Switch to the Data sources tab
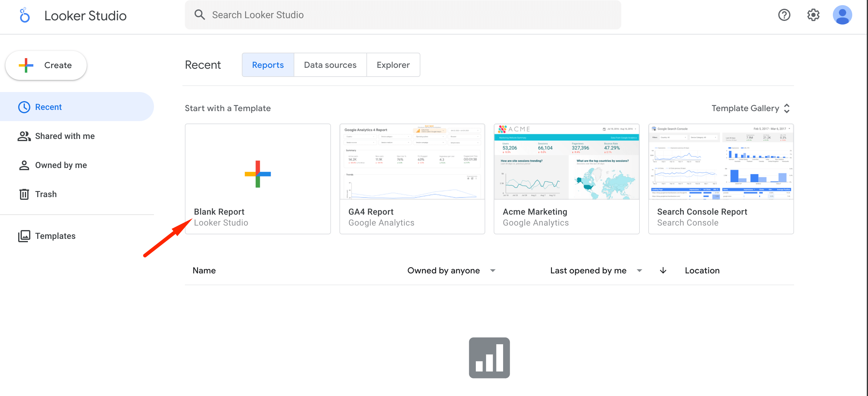 (330, 65)
